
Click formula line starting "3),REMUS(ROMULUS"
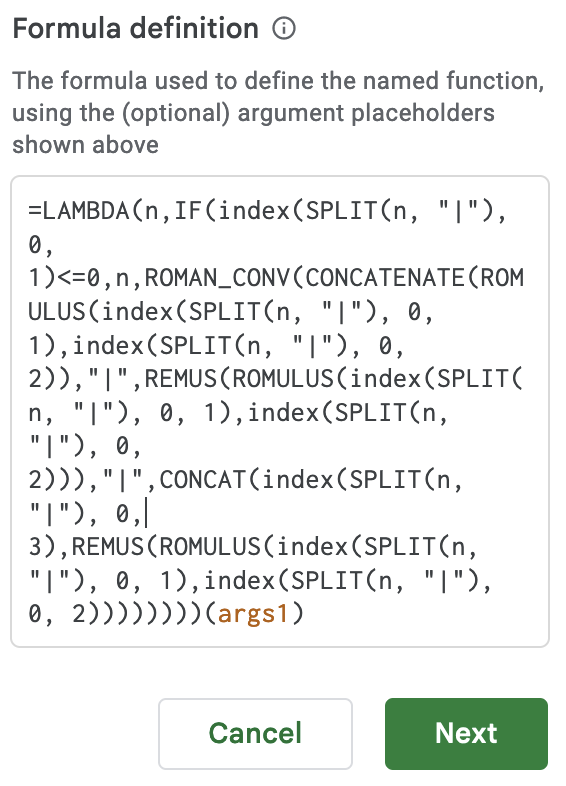point(253,547)
